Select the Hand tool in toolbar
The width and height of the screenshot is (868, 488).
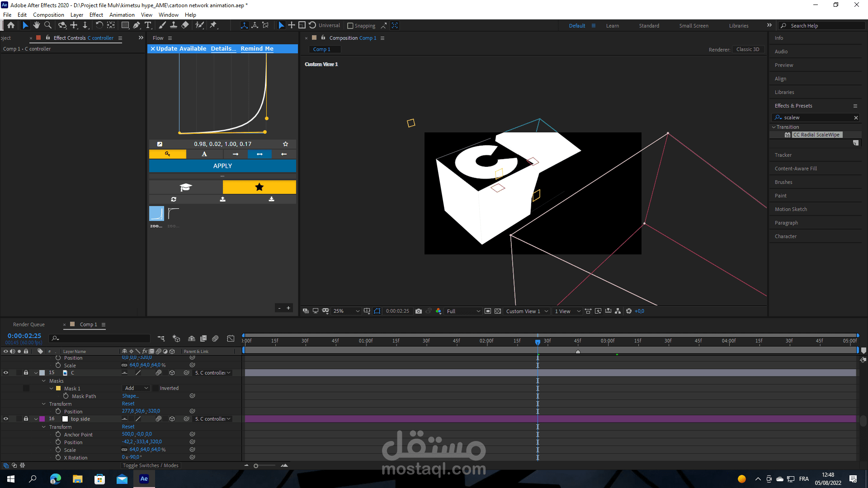click(37, 25)
